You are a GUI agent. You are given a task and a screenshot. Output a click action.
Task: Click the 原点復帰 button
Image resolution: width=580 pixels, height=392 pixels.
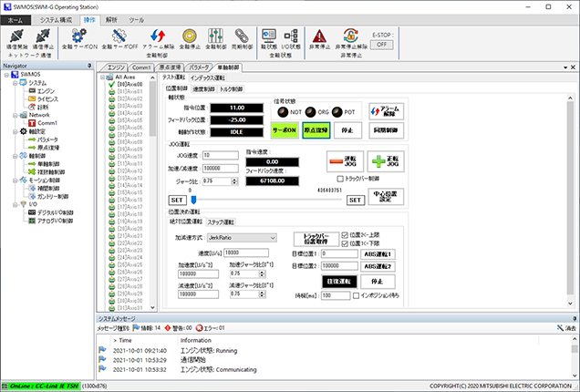tap(316, 130)
